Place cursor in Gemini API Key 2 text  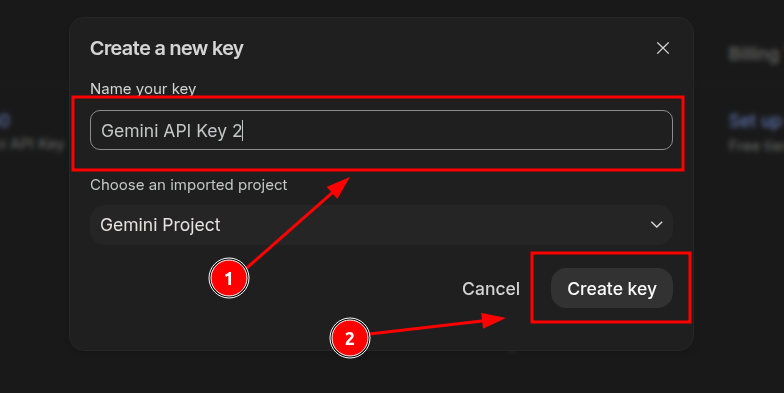(x=172, y=131)
